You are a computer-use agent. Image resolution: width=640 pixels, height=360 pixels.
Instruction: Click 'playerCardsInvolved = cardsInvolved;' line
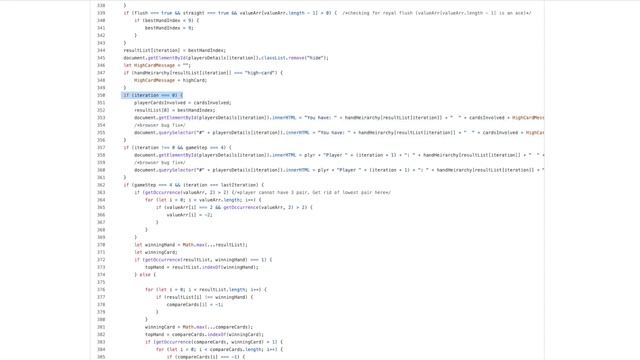click(182, 103)
